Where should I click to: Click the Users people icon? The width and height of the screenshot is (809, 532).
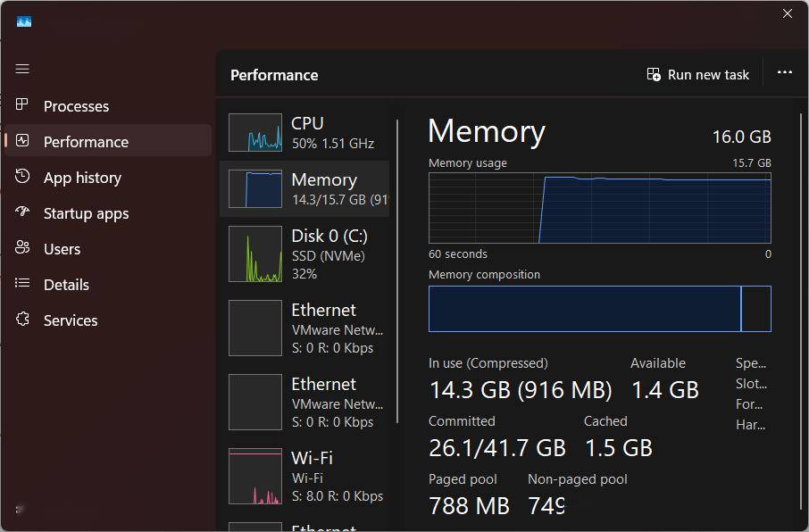(x=23, y=248)
